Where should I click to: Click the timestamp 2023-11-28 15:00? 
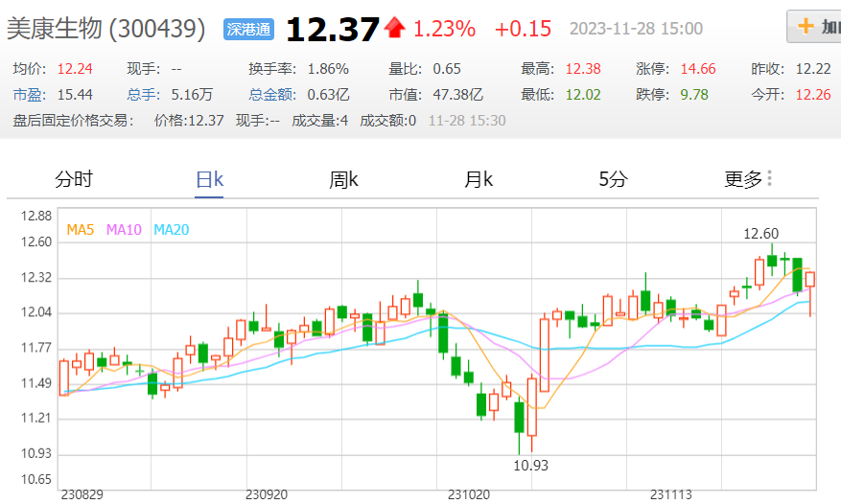click(636, 29)
